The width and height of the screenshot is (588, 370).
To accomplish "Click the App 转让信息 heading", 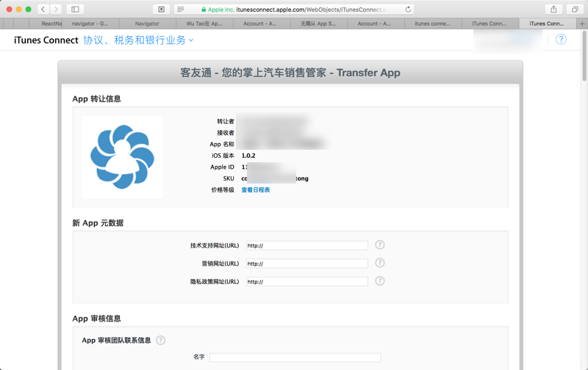I will pos(96,99).
